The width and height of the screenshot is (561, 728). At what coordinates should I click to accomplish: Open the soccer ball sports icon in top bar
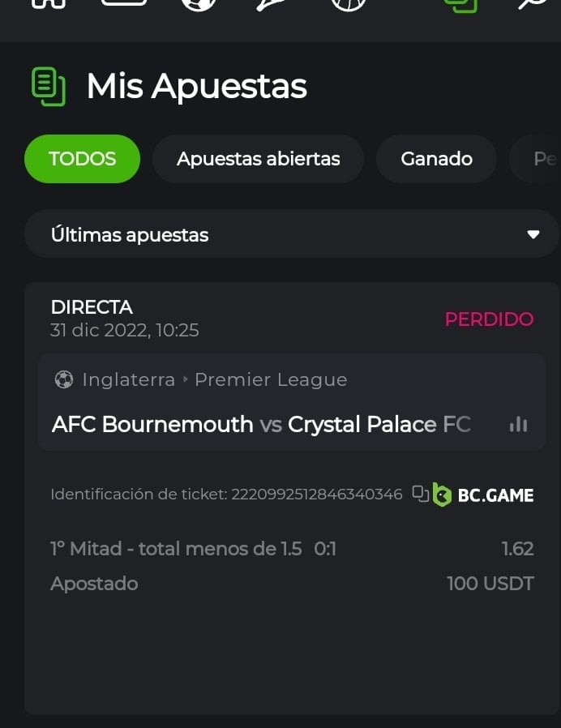(199, 4)
